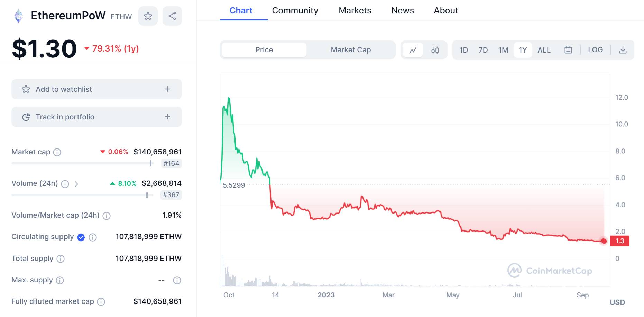This screenshot has height=317, width=644.
Task: Click the ETHW ticker symbol
Action: [x=121, y=17]
